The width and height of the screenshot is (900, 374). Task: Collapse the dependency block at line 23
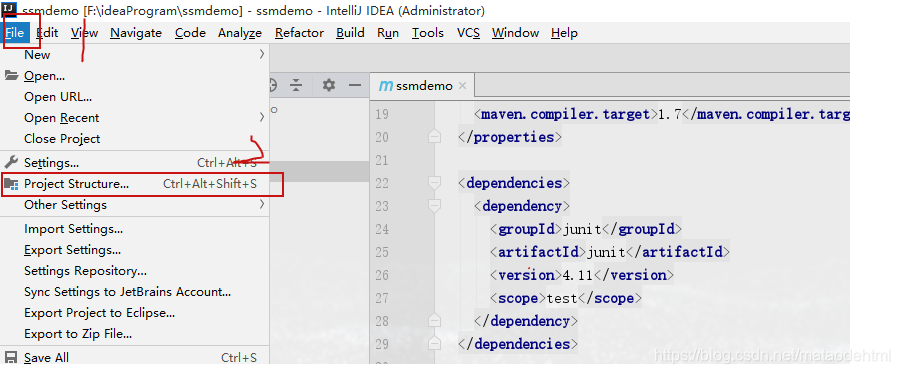pos(435,206)
